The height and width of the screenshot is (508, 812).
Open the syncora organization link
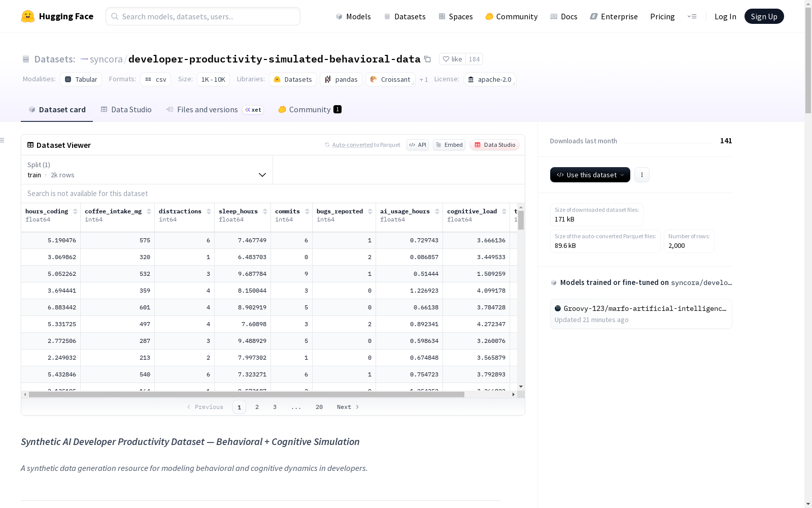(x=106, y=59)
